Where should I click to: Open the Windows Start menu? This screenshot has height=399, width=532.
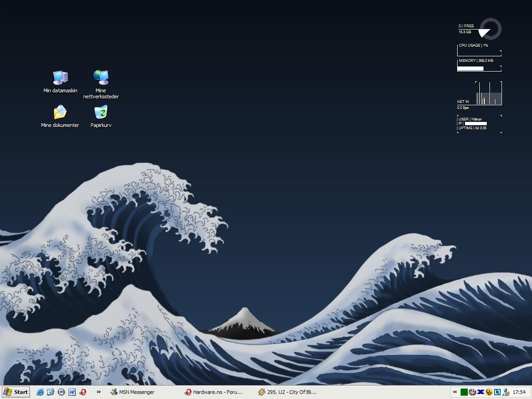pos(16,392)
